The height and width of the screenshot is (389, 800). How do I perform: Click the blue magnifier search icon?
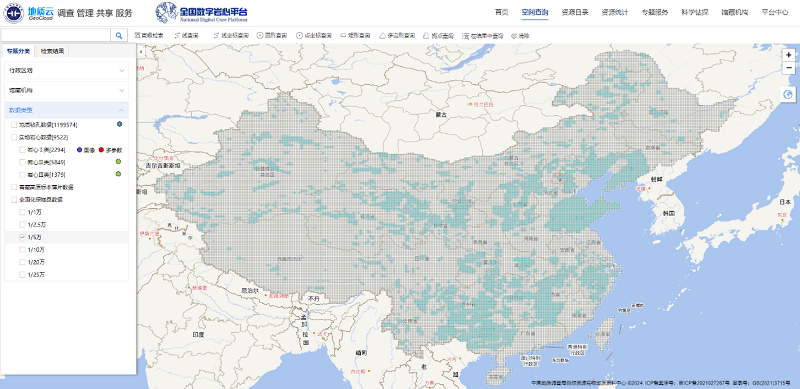click(x=119, y=35)
